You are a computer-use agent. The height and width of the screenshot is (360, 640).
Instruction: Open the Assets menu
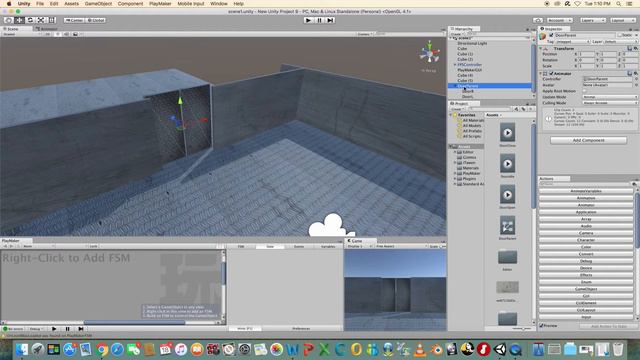71,4
